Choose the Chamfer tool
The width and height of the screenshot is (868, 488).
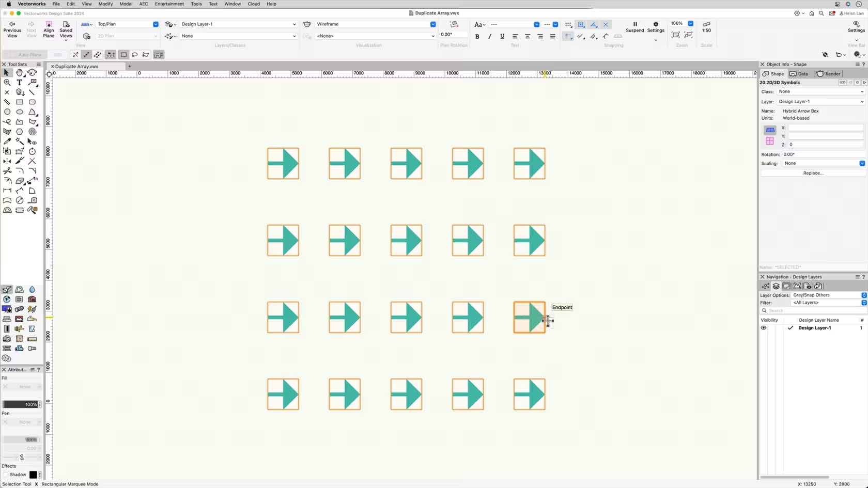(x=32, y=171)
